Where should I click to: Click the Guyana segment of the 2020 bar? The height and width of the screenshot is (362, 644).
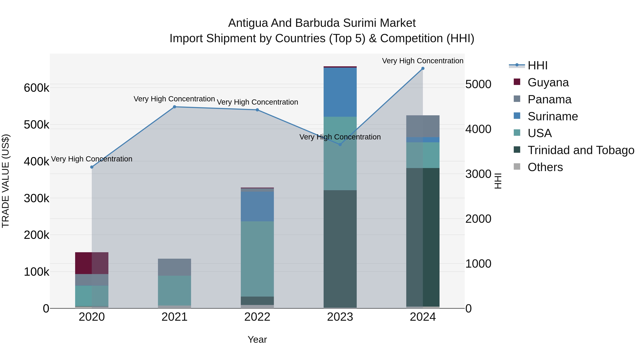point(92,263)
